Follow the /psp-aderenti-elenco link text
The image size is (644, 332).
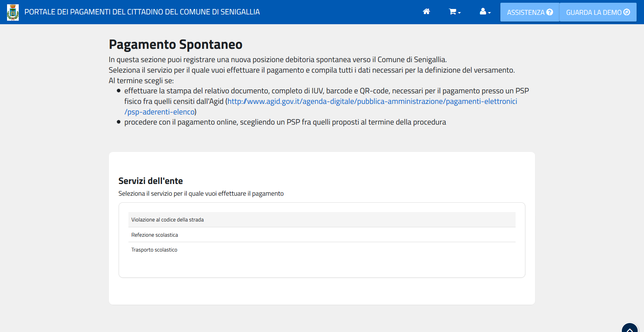(x=159, y=112)
